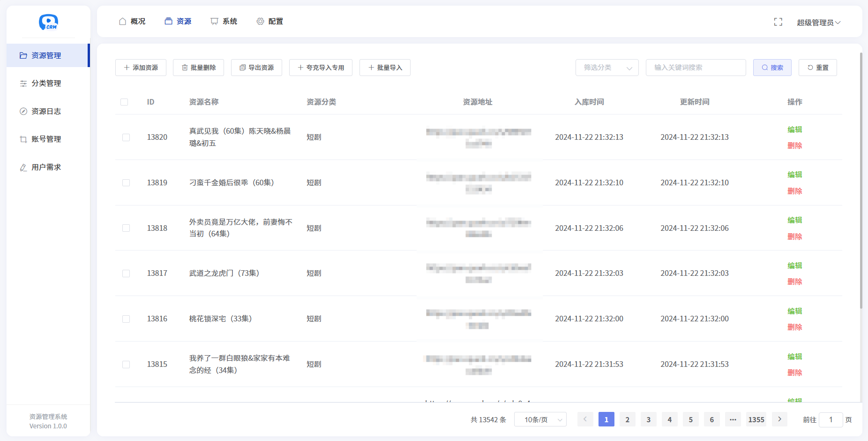The height and width of the screenshot is (441, 868).
Task: Go to page 1
Action: (x=606, y=419)
